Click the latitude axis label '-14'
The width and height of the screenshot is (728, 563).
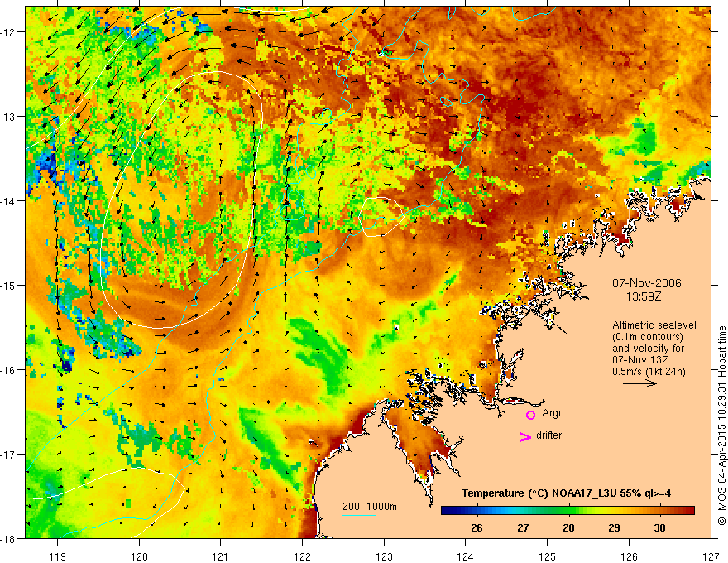pos(9,201)
